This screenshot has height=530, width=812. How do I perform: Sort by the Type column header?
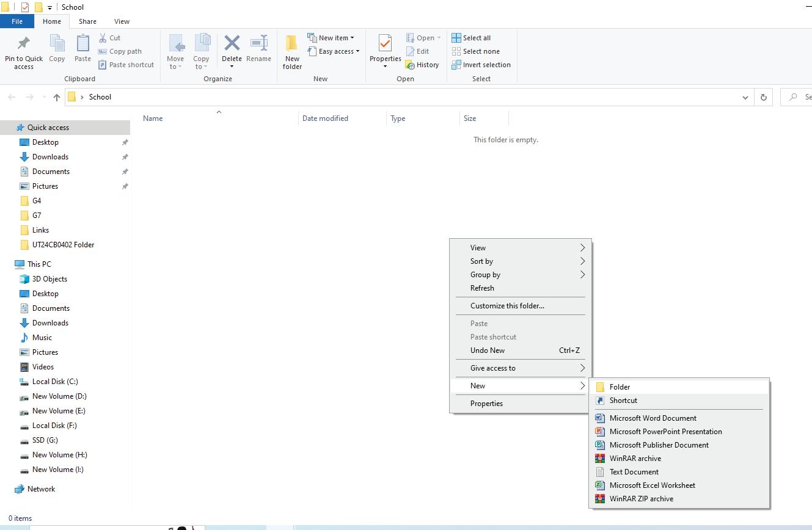398,118
